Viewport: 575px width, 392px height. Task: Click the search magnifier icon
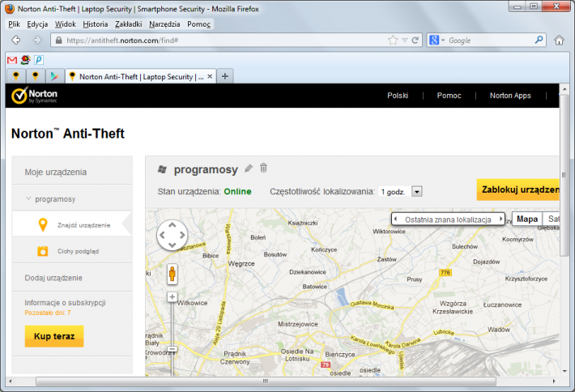539,40
